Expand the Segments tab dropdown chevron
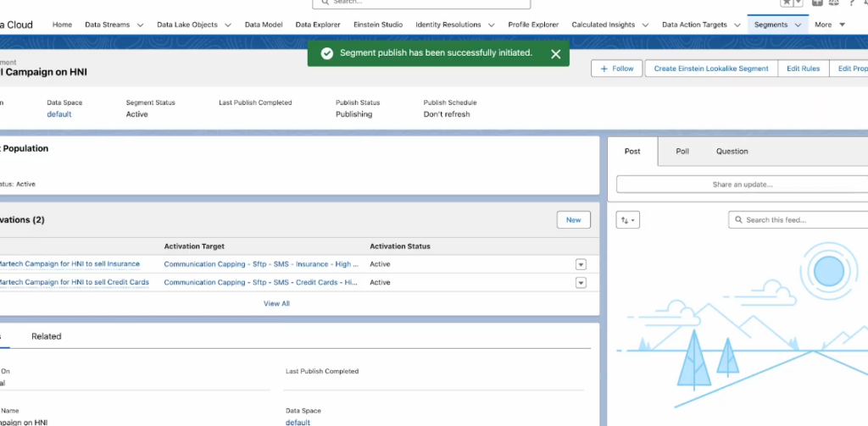The height and width of the screenshot is (426, 868). tap(798, 25)
